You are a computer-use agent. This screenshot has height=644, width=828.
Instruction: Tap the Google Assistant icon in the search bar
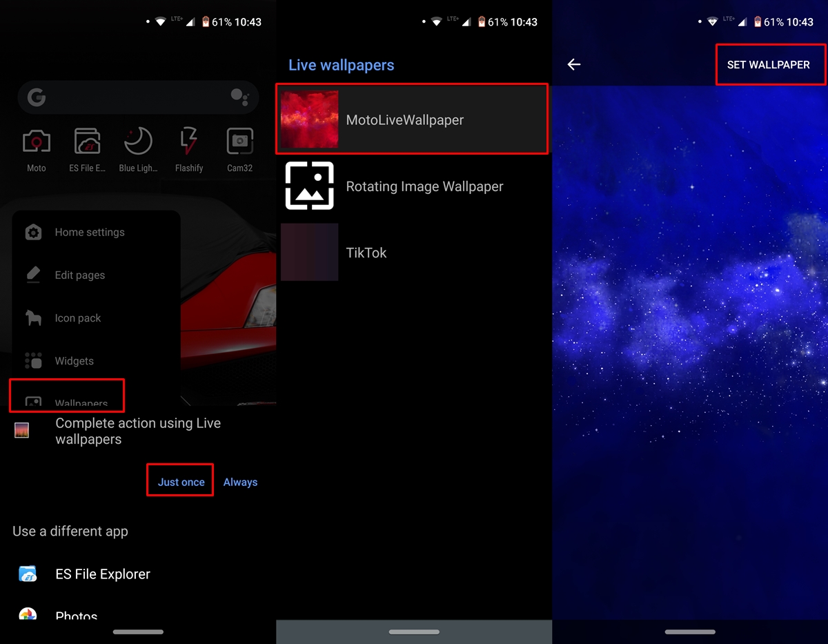[239, 97]
